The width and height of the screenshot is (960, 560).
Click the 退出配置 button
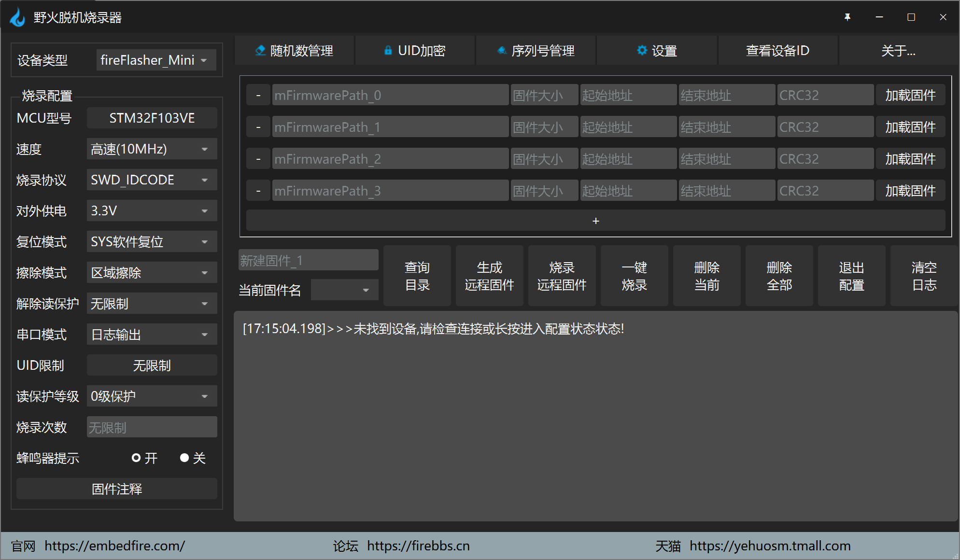tap(852, 276)
